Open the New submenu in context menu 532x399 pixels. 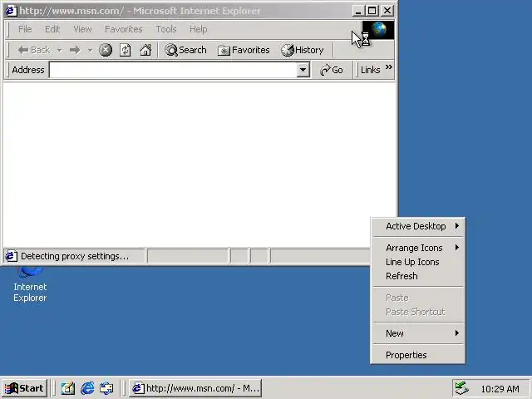(x=417, y=333)
